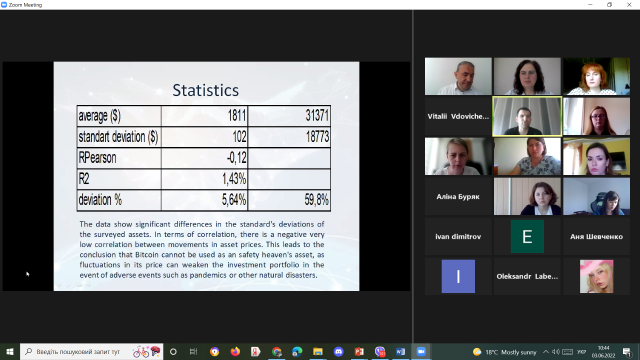Open File Explorer folder icon

tap(318, 351)
